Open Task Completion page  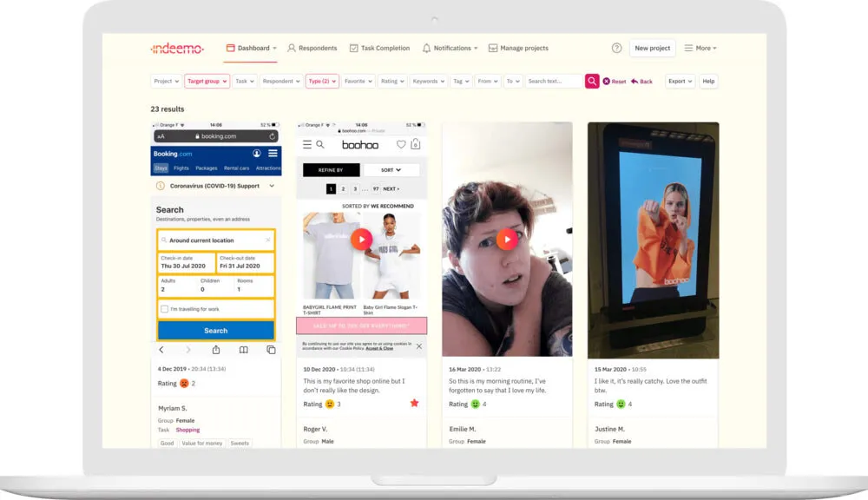pyautogui.click(x=380, y=48)
